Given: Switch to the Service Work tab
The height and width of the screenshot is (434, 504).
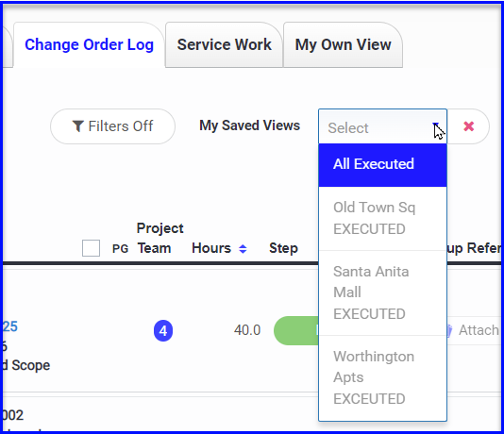Looking at the screenshot, I should (224, 44).
